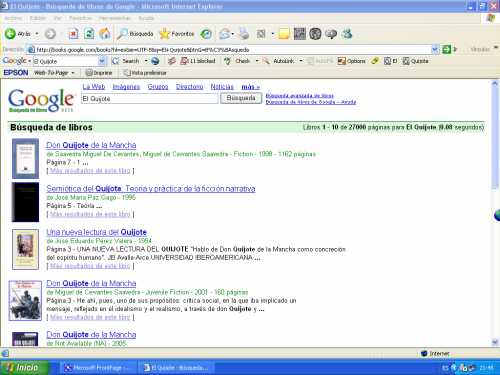
Task: Click the green Atrás back arrow
Action: 10,34
